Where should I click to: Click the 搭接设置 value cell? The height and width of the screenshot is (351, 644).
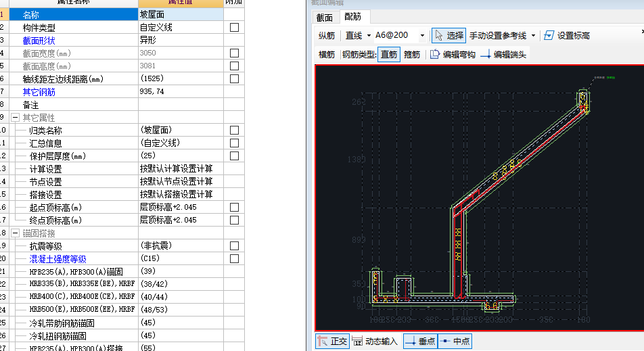(x=181, y=194)
